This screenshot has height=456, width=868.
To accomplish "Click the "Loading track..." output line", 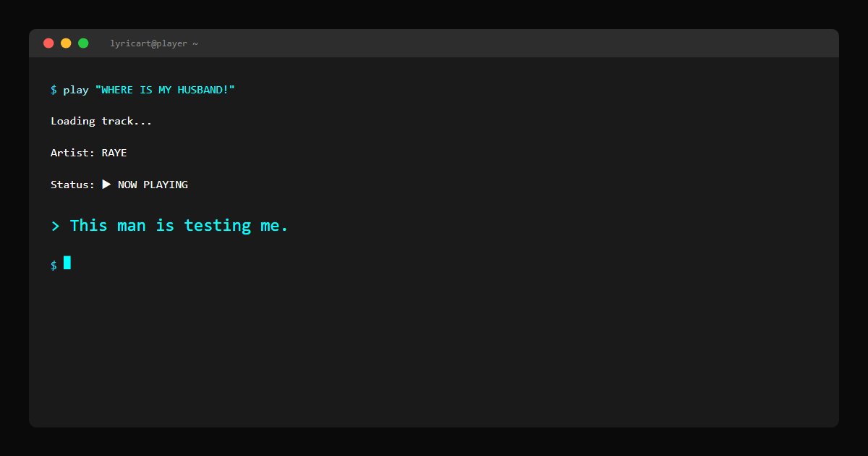I will pyautogui.click(x=101, y=121).
